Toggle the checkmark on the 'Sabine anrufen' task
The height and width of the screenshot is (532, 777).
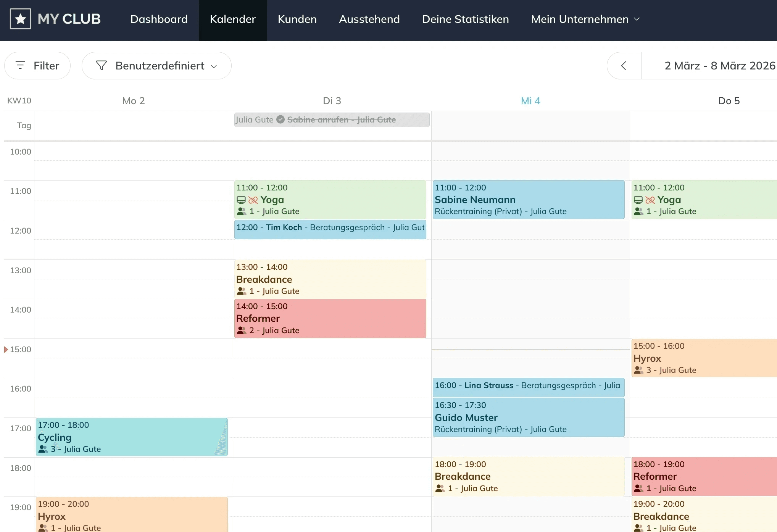point(280,119)
